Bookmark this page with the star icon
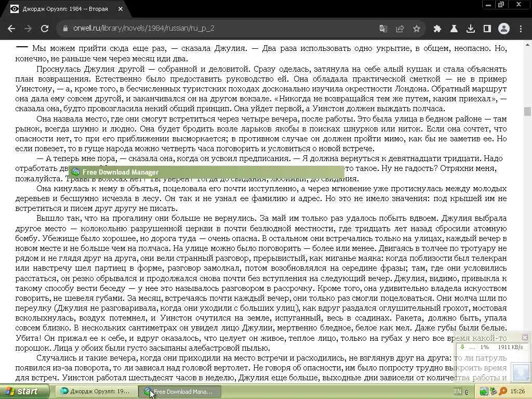The image size is (532, 399). point(416,29)
